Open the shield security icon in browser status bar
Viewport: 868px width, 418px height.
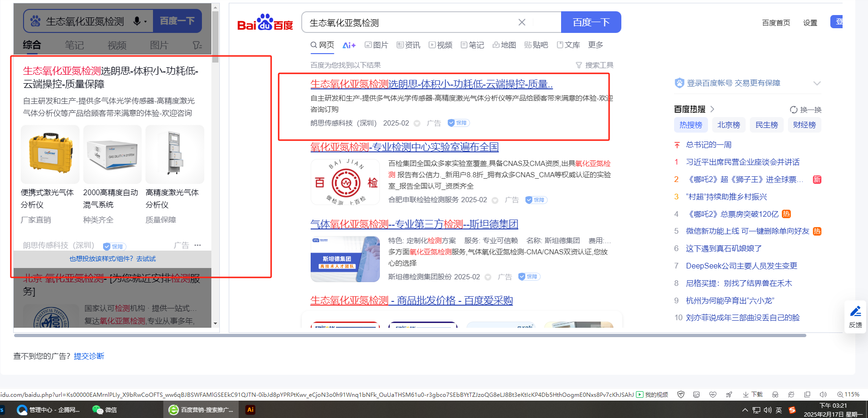pos(681,394)
